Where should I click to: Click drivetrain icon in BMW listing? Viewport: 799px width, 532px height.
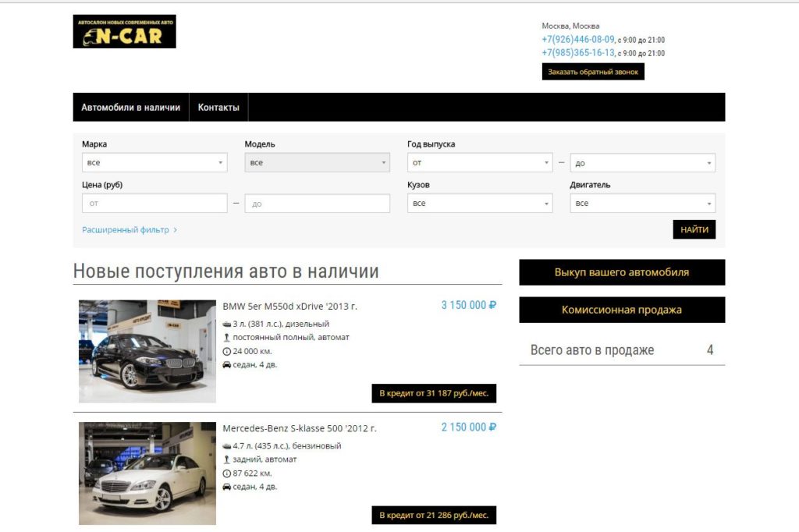click(x=227, y=337)
